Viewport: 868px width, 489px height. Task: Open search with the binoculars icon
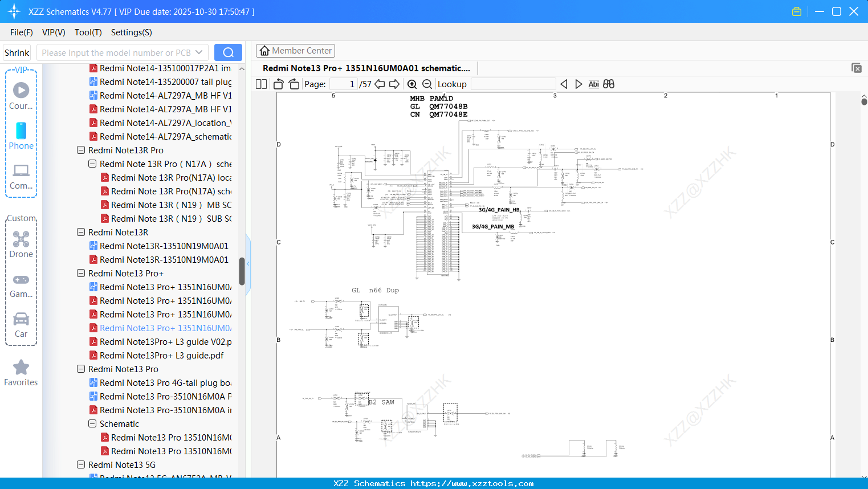[x=608, y=84]
